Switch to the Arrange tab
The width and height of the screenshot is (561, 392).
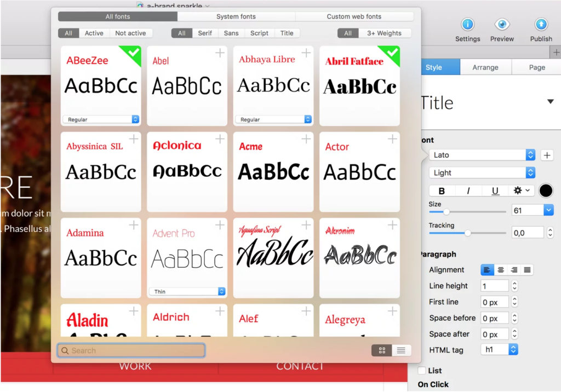[485, 67]
